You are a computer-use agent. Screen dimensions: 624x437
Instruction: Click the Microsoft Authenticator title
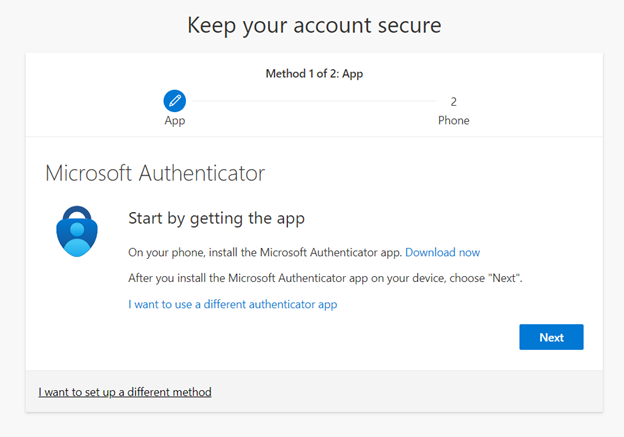[x=155, y=174]
